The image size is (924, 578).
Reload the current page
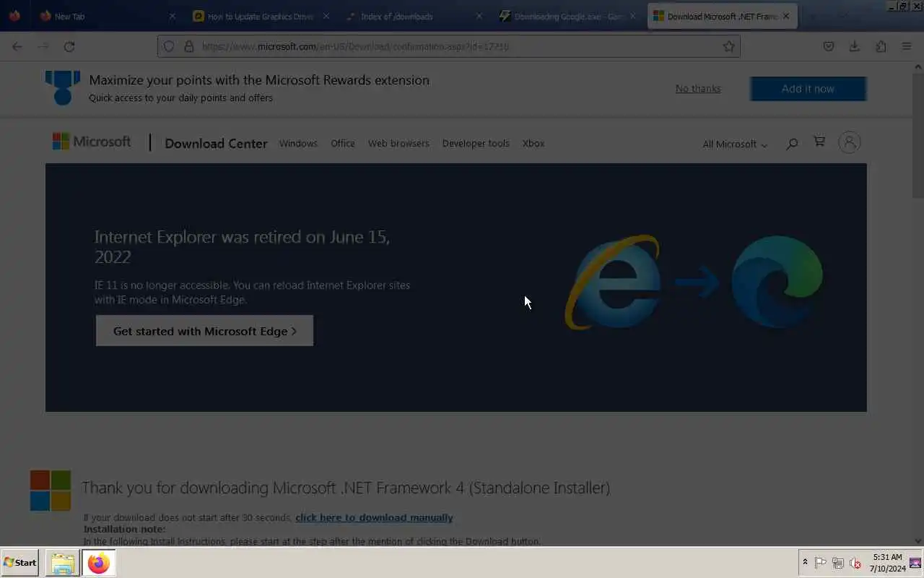[x=69, y=46]
